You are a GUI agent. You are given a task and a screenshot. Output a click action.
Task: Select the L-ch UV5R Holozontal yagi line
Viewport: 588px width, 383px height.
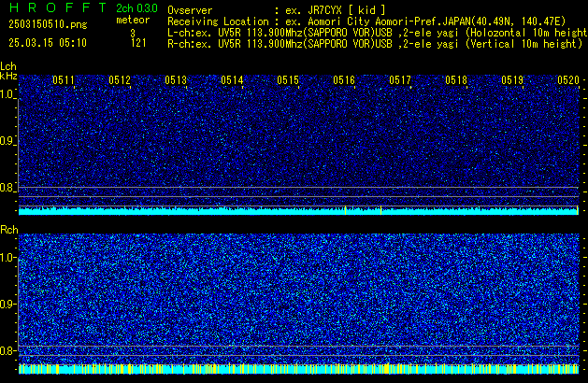(x=378, y=33)
